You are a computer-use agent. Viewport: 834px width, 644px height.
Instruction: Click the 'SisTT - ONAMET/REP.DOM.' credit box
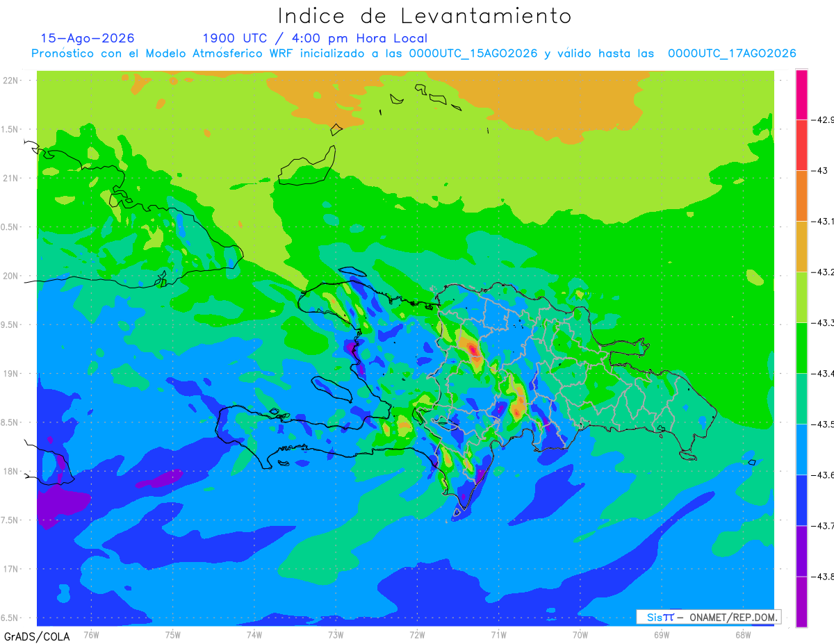point(708,617)
